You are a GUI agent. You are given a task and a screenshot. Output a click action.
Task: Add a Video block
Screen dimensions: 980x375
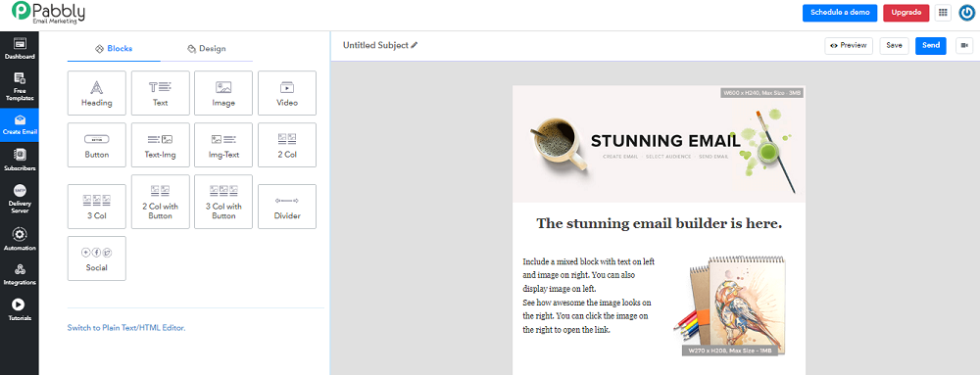pyautogui.click(x=287, y=93)
